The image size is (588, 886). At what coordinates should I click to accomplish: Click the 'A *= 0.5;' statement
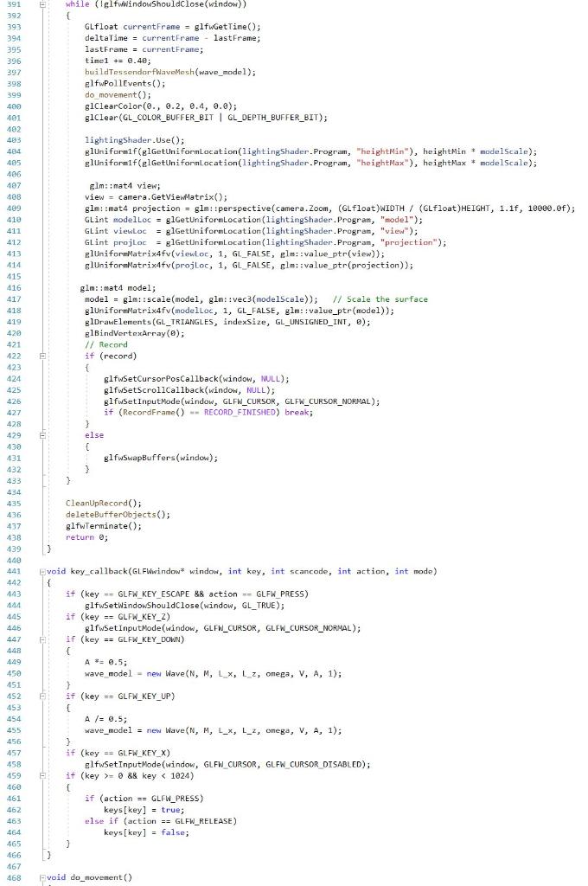tap(105, 662)
